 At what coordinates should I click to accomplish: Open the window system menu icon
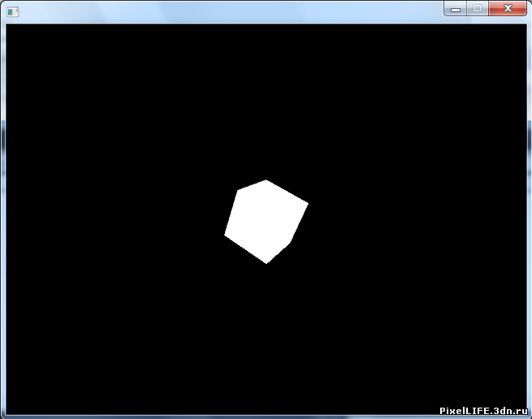[12, 12]
